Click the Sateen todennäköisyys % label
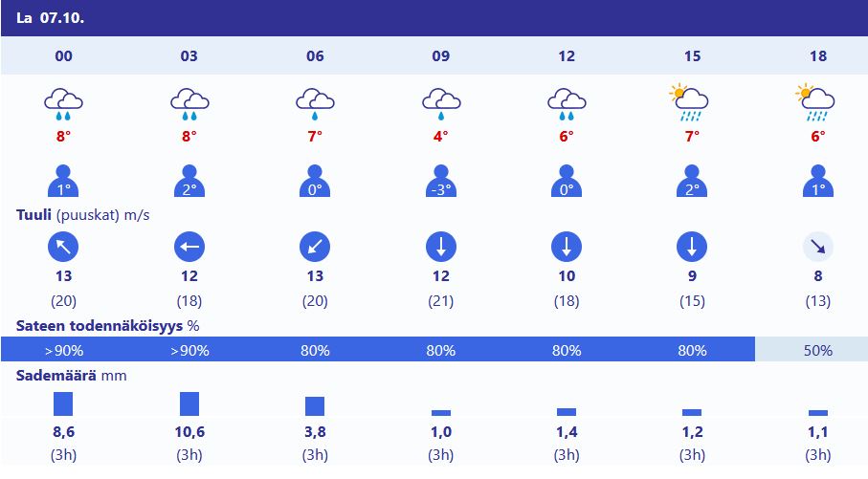Image resolution: width=868 pixels, height=479 pixels. point(108,326)
